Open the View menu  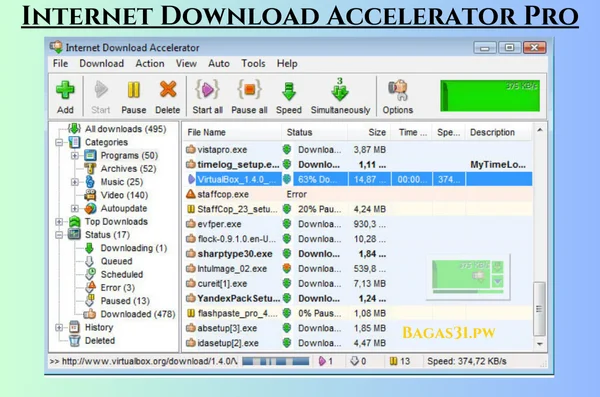[186, 64]
